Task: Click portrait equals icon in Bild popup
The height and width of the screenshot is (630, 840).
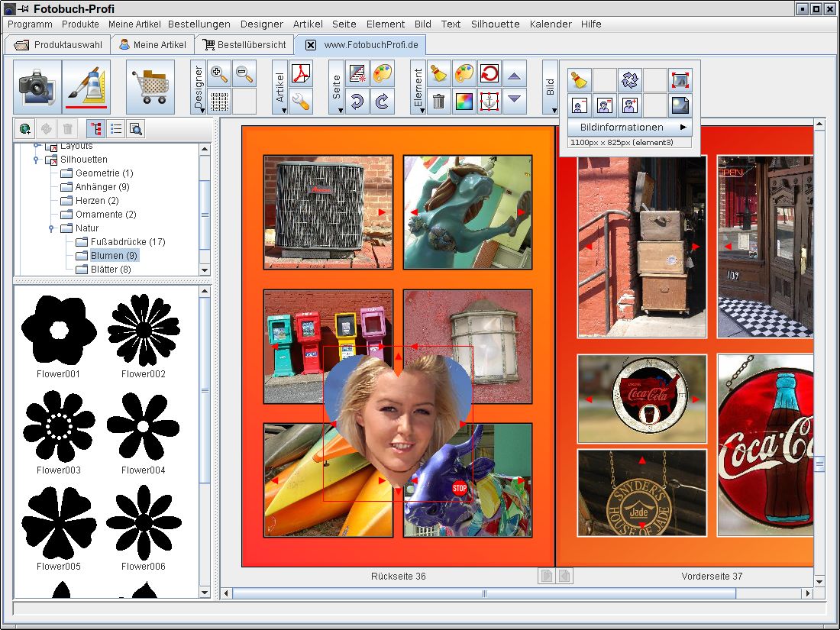Action: pyautogui.click(x=604, y=105)
